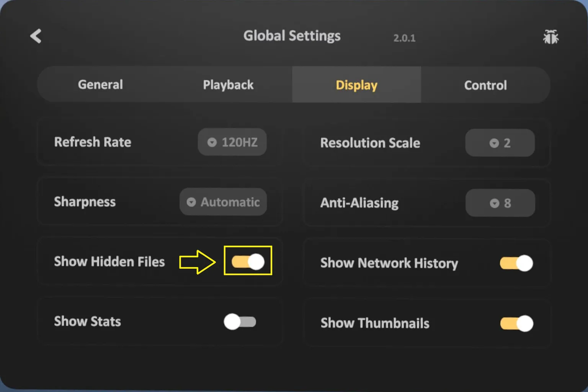The height and width of the screenshot is (392, 588).
Task: Expand the Resolution Scale dropdown
Action: 500,143
